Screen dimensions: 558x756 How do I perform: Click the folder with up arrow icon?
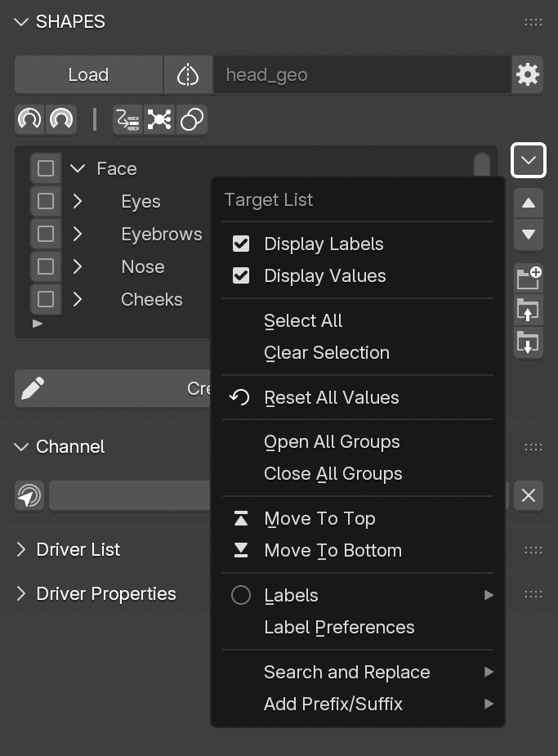click(x=529, y=310)
